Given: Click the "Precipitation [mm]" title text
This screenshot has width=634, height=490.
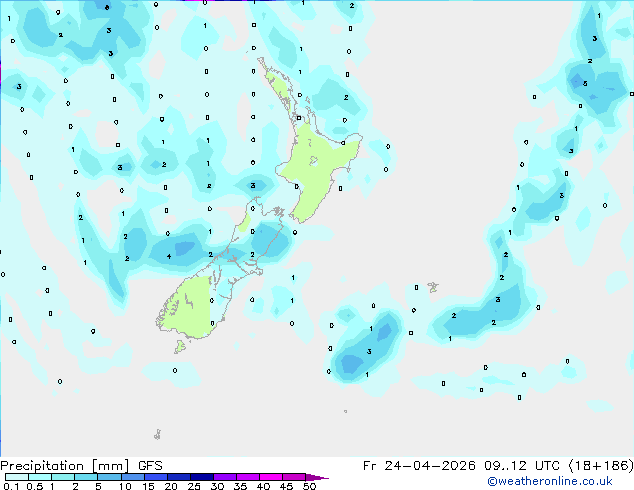Looking at the screenshot, I should (65, 466).
